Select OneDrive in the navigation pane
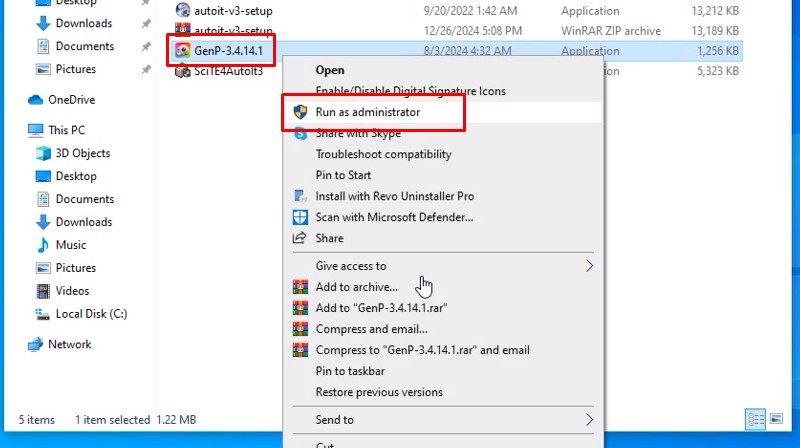The image size is (800, 448). [x=69, y=99]
